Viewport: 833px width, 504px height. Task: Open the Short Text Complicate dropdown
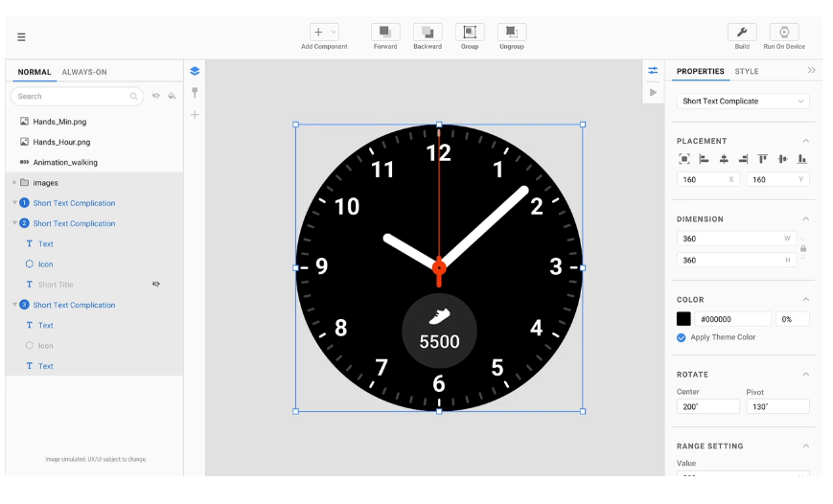click(743, 101)
